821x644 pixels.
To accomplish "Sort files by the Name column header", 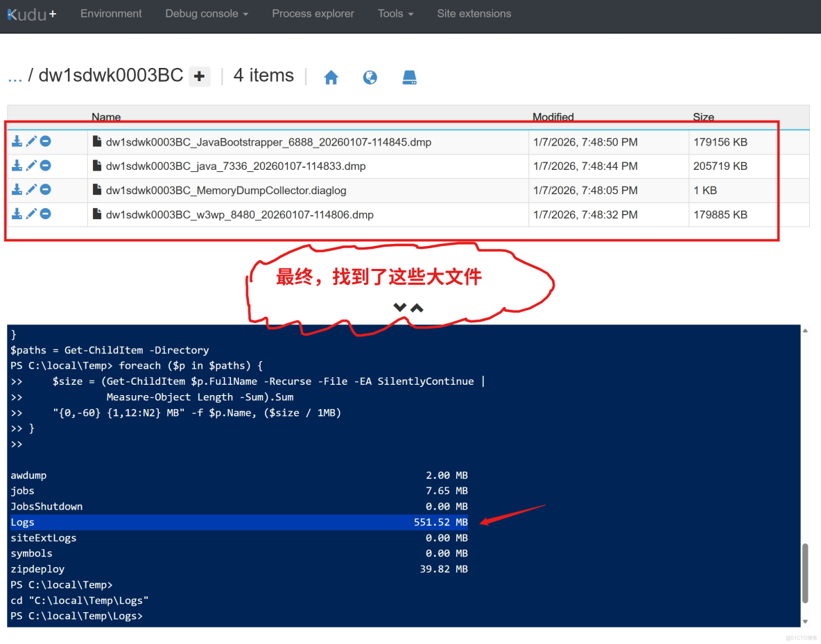I will [105, 116].
